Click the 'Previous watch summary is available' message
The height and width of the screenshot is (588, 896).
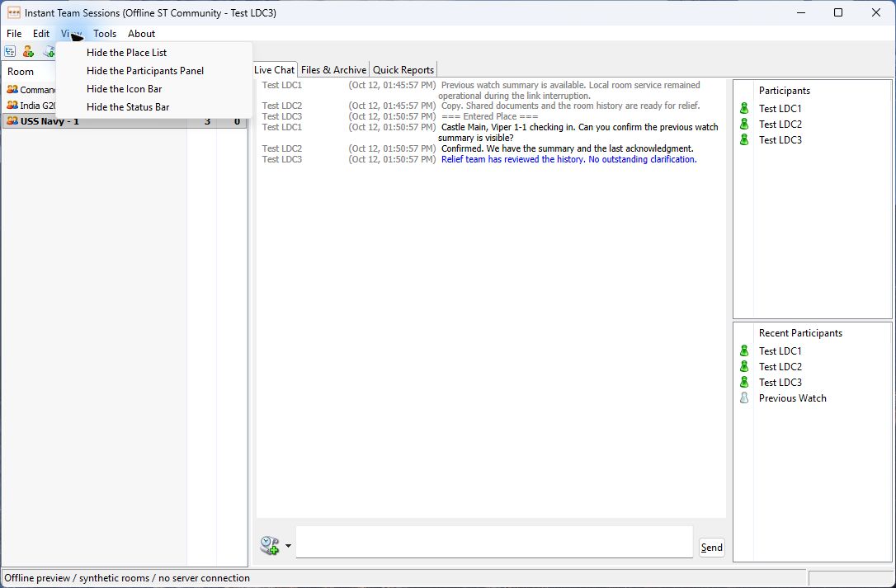click(569, 90)
